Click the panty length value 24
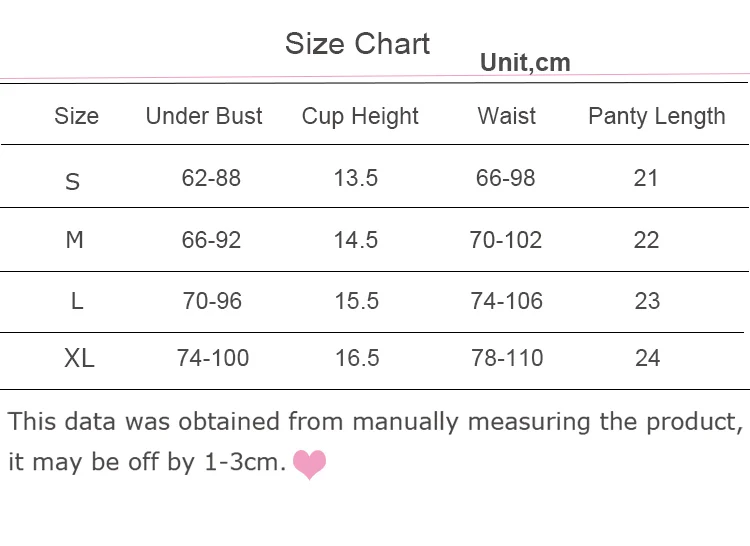The width and height of the screenshot is (750, 546). tap(647, 358)
